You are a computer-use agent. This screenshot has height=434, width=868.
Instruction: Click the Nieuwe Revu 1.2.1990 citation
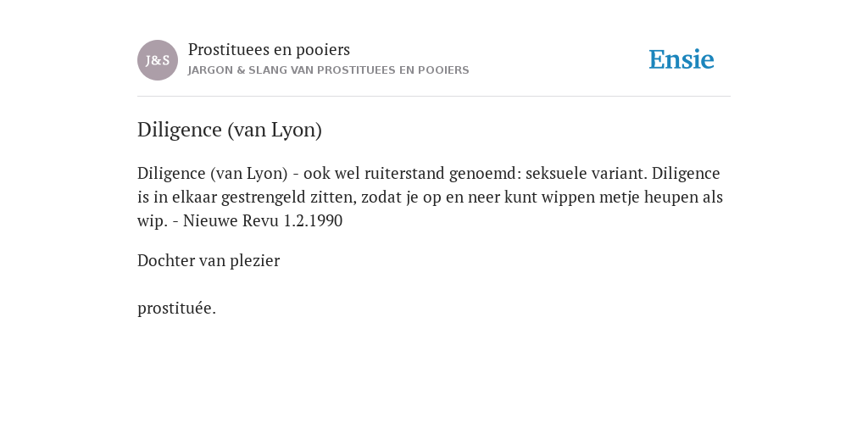[x=263, y=221]
